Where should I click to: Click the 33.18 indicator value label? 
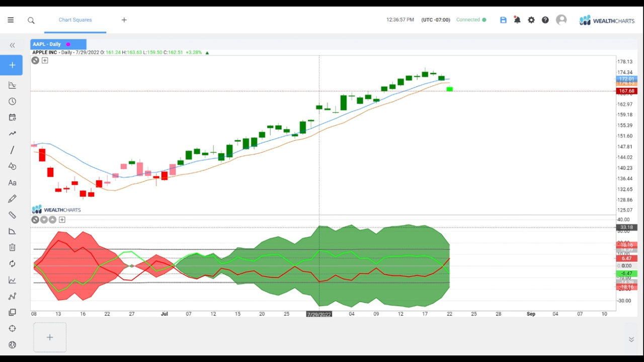pos(626,227)
